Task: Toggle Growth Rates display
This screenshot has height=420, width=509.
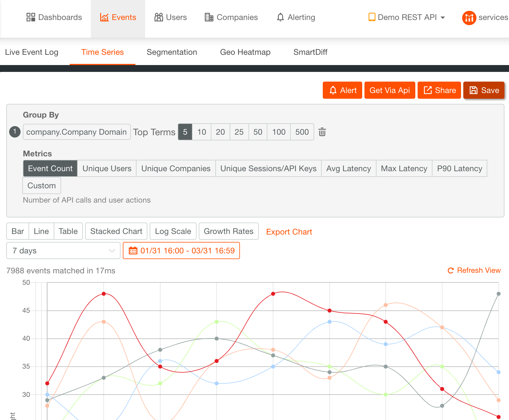Action: 229,231
